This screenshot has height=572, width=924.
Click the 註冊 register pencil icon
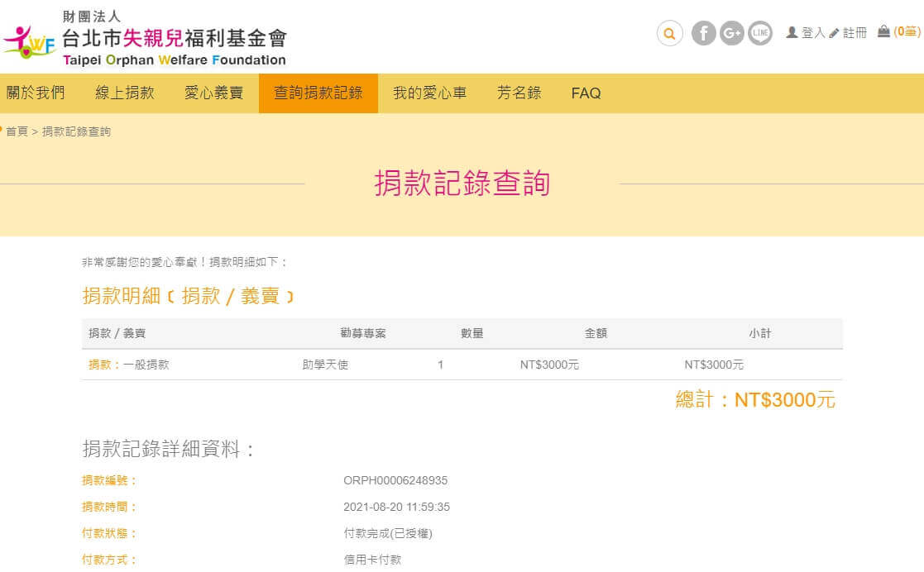click(x=834, y=32)
